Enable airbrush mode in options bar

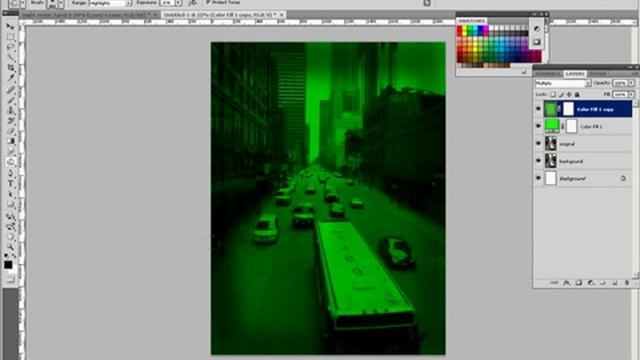193,3
